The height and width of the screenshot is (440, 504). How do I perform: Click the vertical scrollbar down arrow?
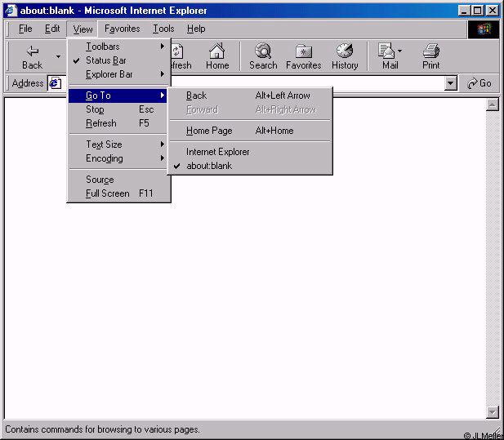click(x=493, y=412)
